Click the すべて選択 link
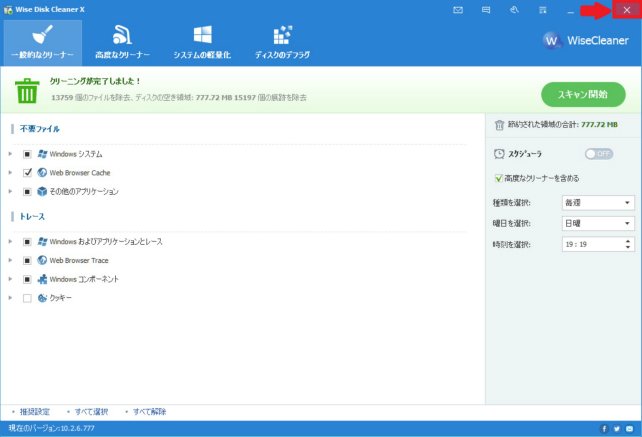The width and height of the screenshot is (642, 437). pyautogui.click(x=91, y=412)
